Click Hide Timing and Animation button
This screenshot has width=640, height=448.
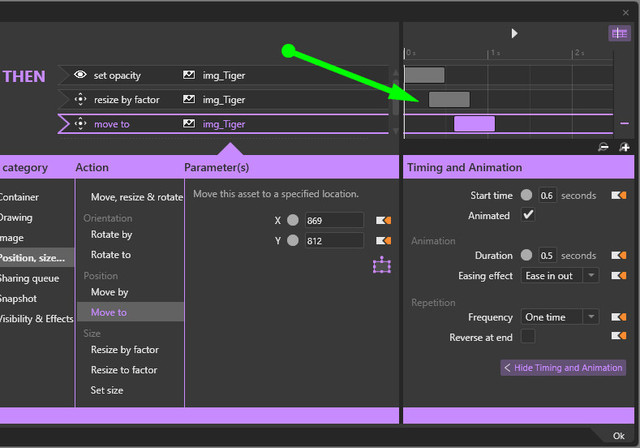click(x=563, y=368)
